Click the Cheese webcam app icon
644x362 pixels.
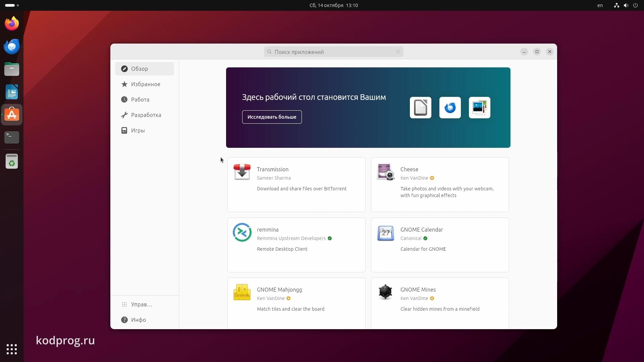coord(385,172)
